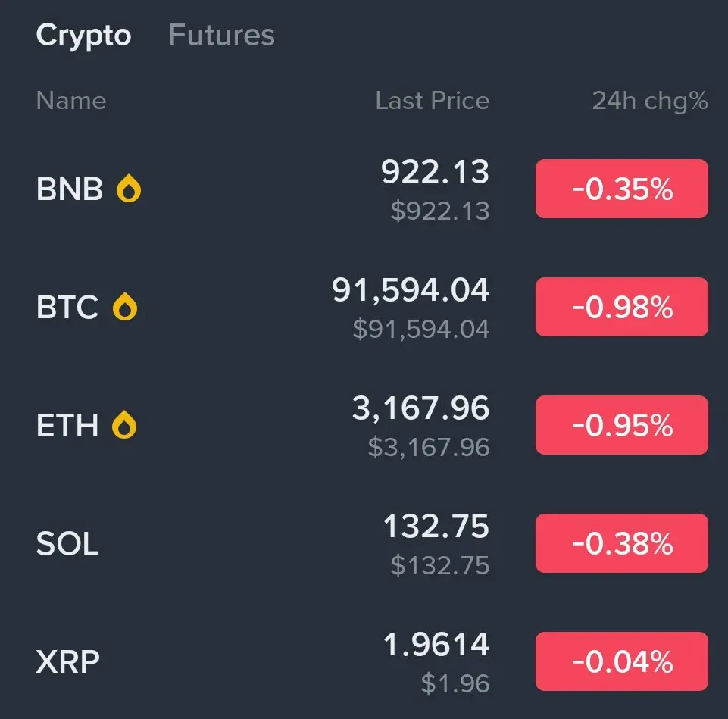Image resolution: width=728 pixels, height=719 pixels.
Task: Sort by Last Price column header
Action: (x=432, y=101)
